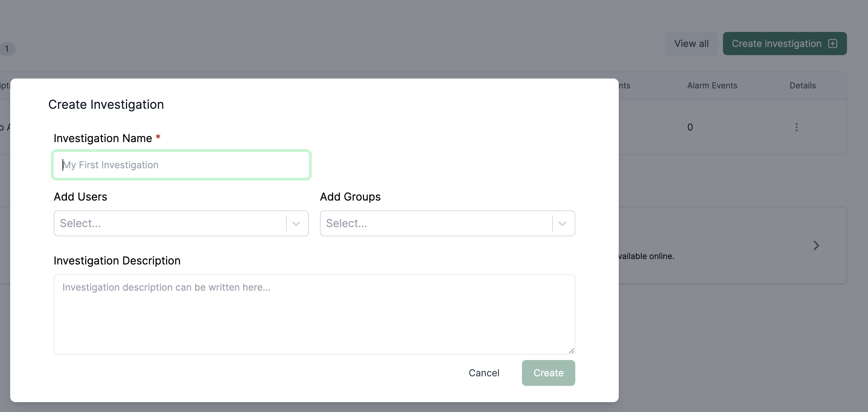The height and width of the screenshot is (412, 868).
Task: Open the Add Users select dropdown
Action: [x=181, y=223]
